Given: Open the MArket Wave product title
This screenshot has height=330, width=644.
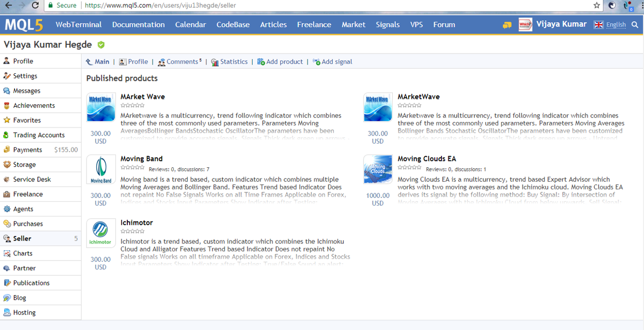Looking at the screenshot, I should (143, 97).
